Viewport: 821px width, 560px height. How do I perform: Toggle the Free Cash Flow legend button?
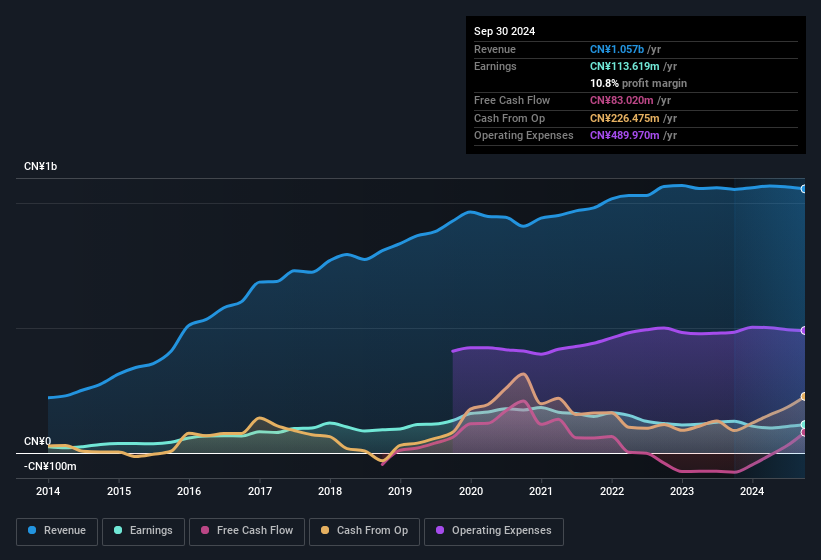(247, 531)
